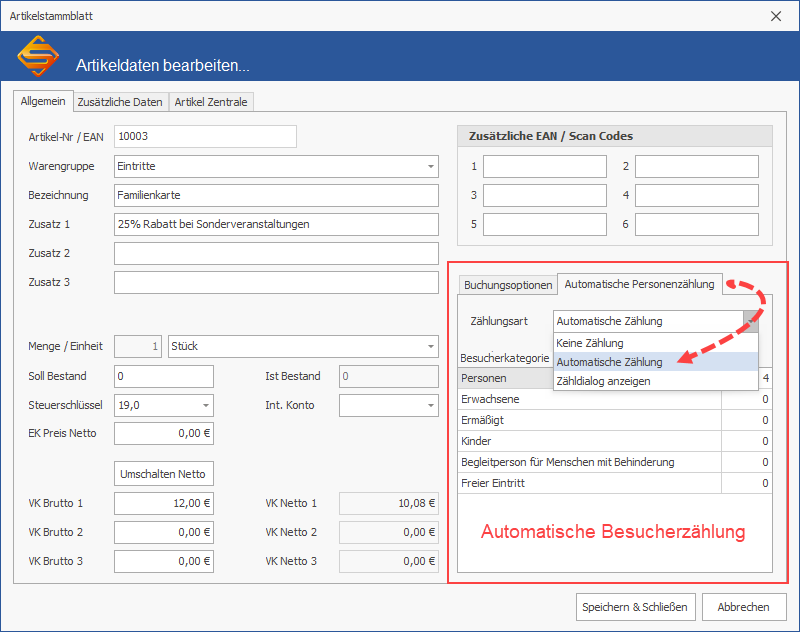Screen dimensions: 800x632
Task: Open the Artikel Zentrale tab
Action: tap(211, 102)
